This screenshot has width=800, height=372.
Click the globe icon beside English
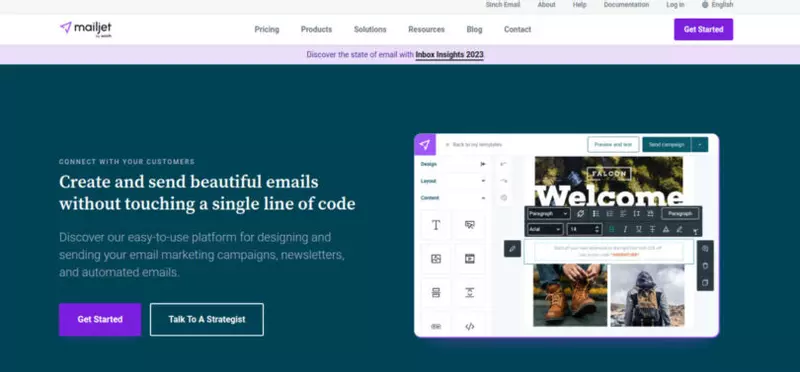(x=705, y=5)
